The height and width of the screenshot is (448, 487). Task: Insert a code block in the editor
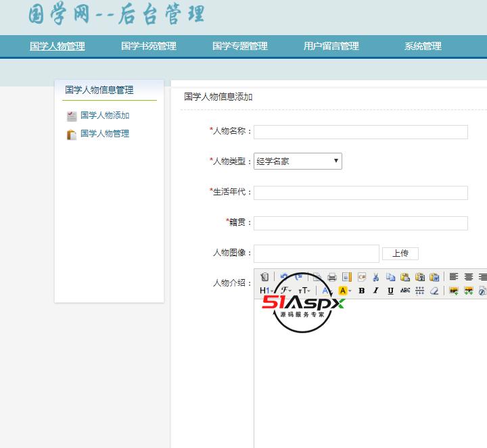361,276
